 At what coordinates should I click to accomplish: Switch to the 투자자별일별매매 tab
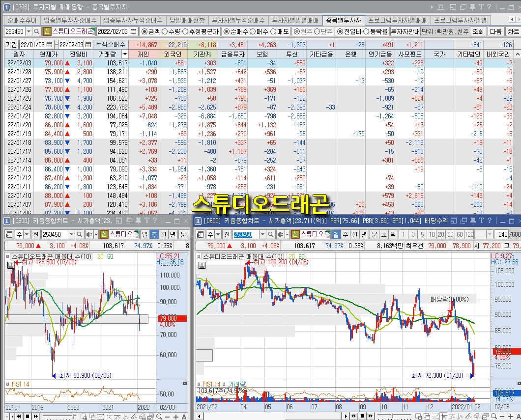click(x=295, y=20)
